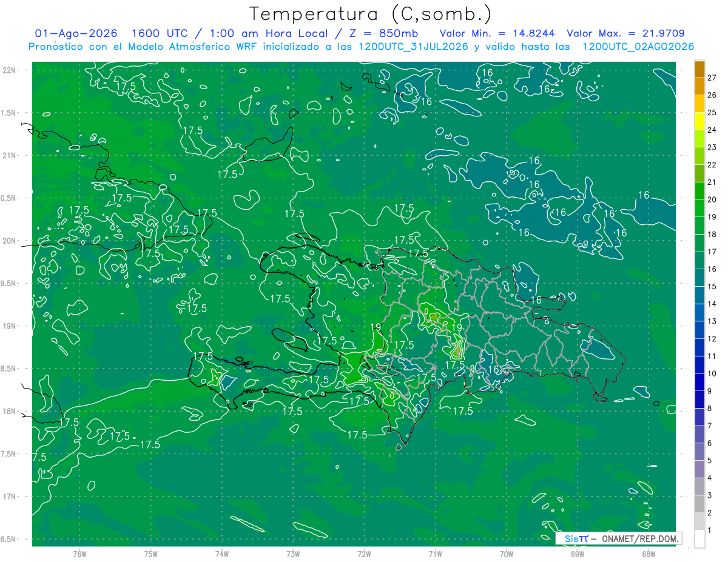Click the colorbar value label "22"
Viewport: 728px width, 562px height.
(x=712, y=164)
